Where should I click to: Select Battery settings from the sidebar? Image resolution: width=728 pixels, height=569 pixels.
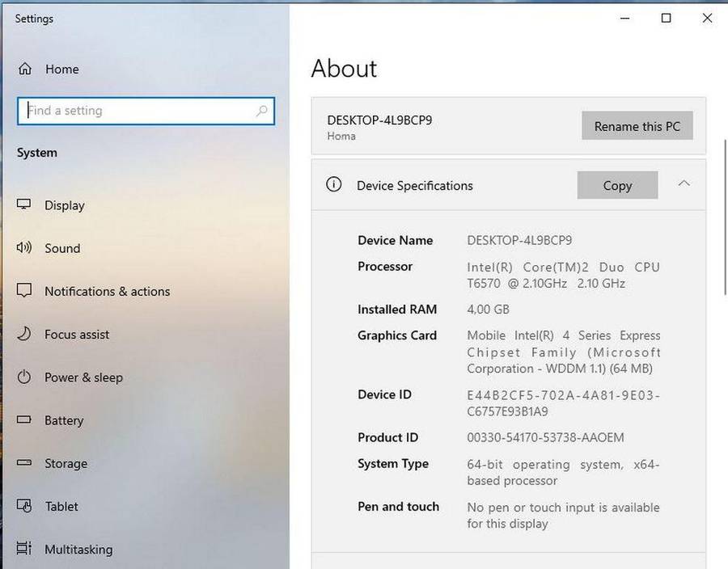[63, 420]
